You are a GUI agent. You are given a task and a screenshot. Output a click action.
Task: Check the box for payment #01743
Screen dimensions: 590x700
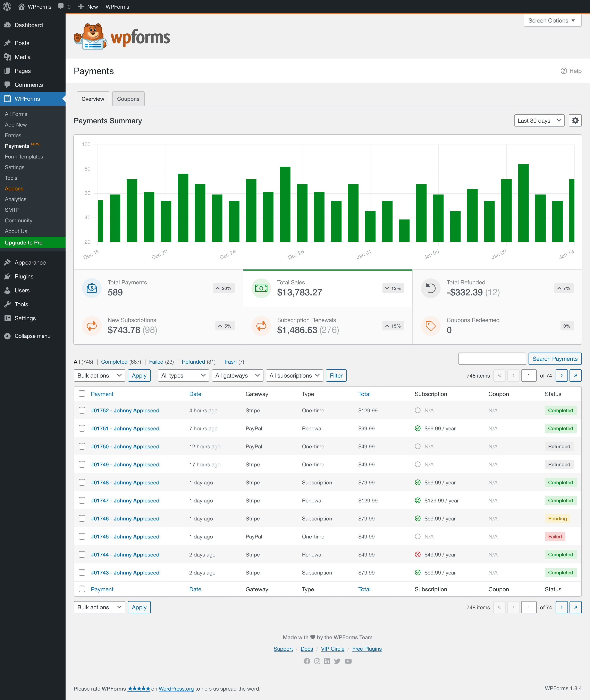(82, 572)
